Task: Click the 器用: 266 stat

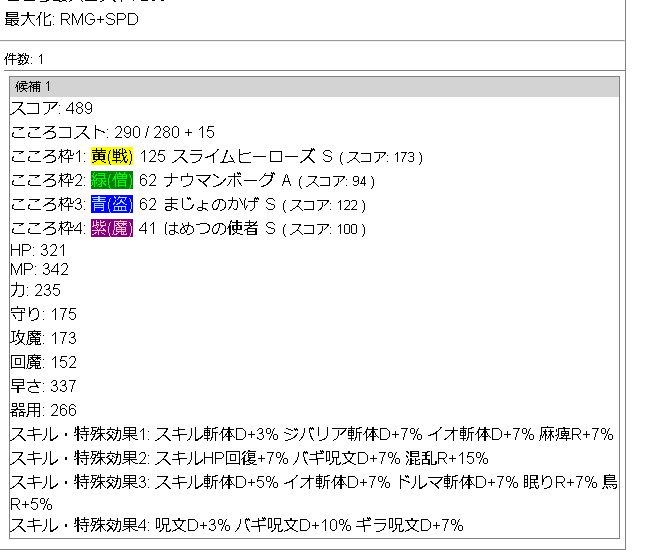Action: (43, 410)
